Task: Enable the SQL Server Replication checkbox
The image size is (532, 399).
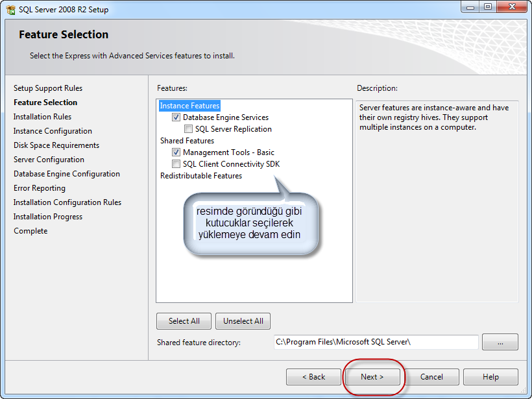Action: tap(188, 129)
